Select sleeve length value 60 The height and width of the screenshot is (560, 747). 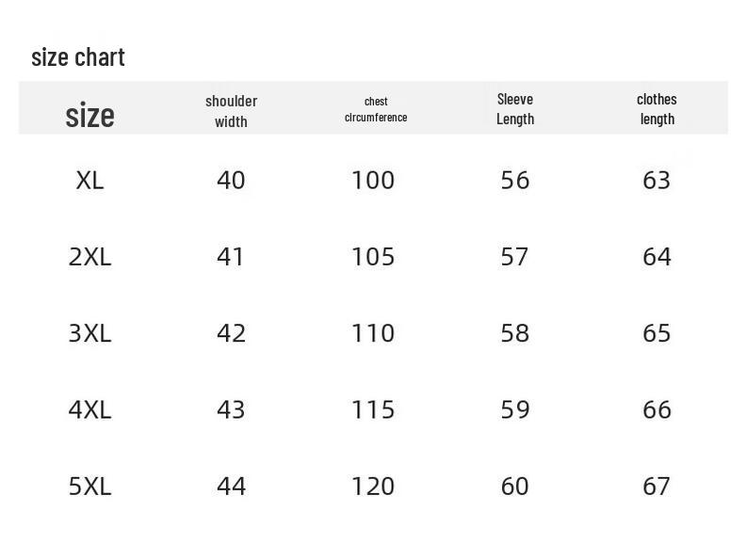(514, 486)
